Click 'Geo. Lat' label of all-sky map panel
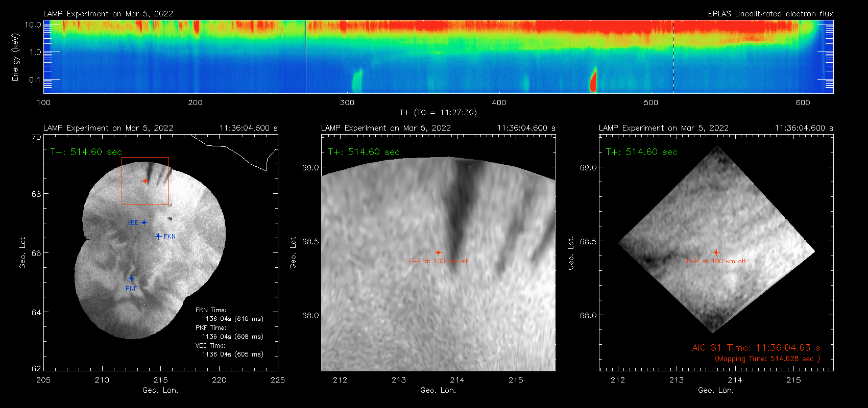The image size is (868, 408). pos(22,253)
